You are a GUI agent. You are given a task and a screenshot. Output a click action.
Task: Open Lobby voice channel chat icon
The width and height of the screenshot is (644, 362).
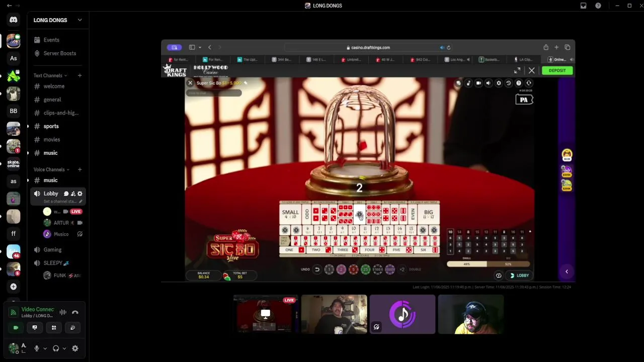(x=66, y=194)
